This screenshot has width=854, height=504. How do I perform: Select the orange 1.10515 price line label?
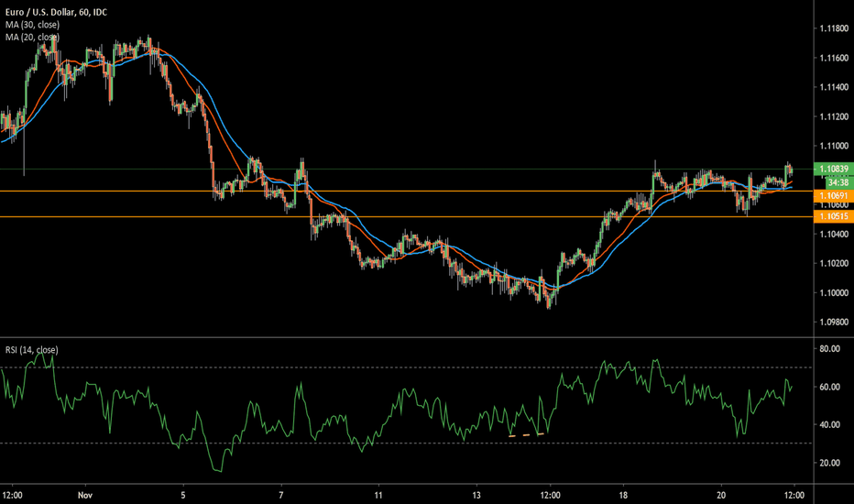coord(833,216)
